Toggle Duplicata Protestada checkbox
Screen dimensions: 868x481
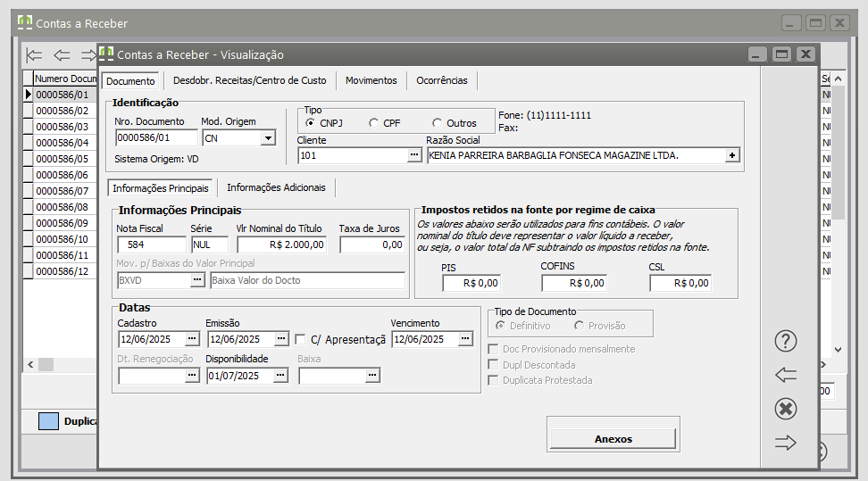tap(493, 380)
